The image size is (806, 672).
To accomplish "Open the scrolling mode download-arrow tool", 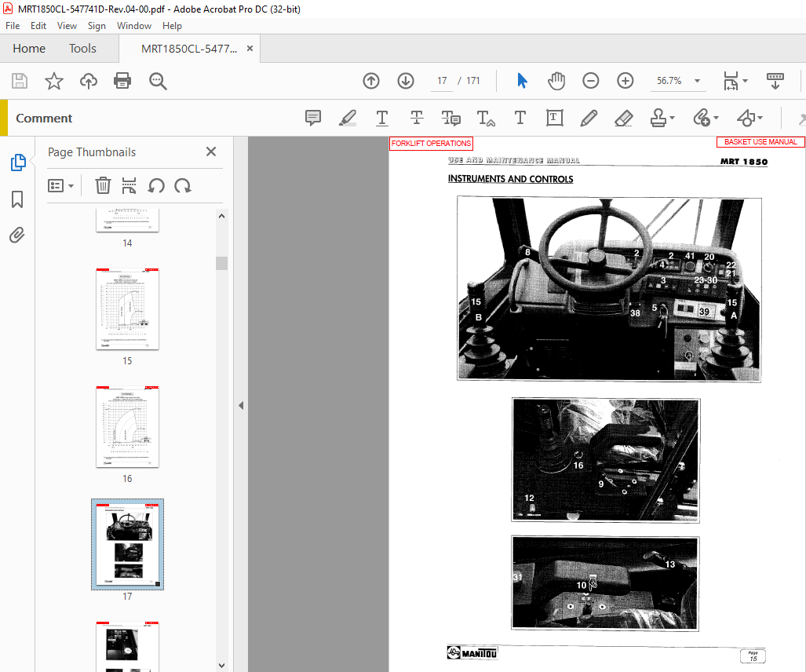I will tap(775, 81).
